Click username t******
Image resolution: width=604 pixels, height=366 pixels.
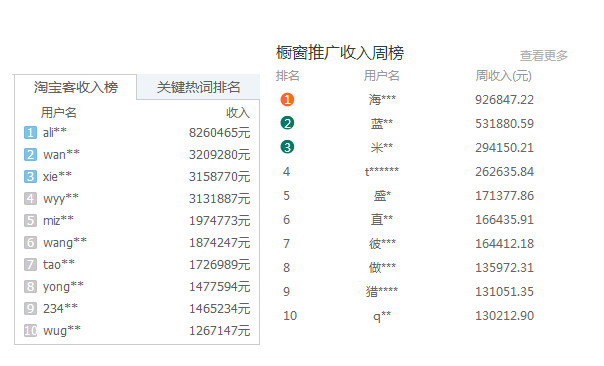tap(382, 171)
